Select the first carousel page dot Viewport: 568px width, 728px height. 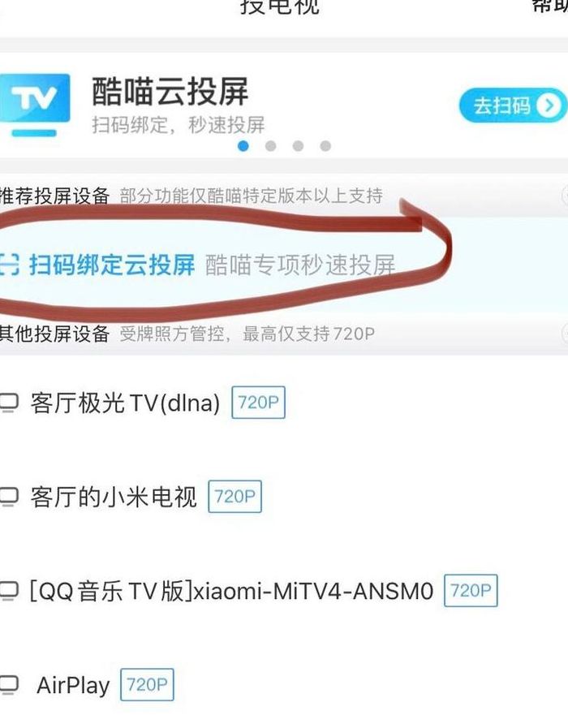[243, 146]
